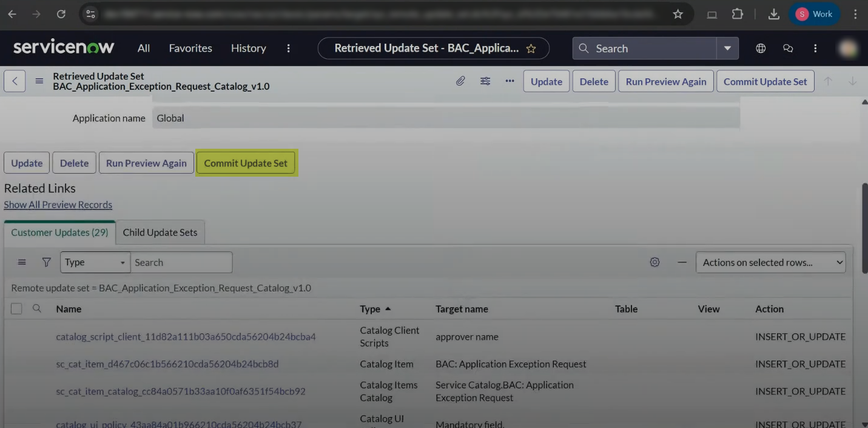Click the list Search input field
The width and height of the screenshot is (868, 428).
tap(181, 262)
